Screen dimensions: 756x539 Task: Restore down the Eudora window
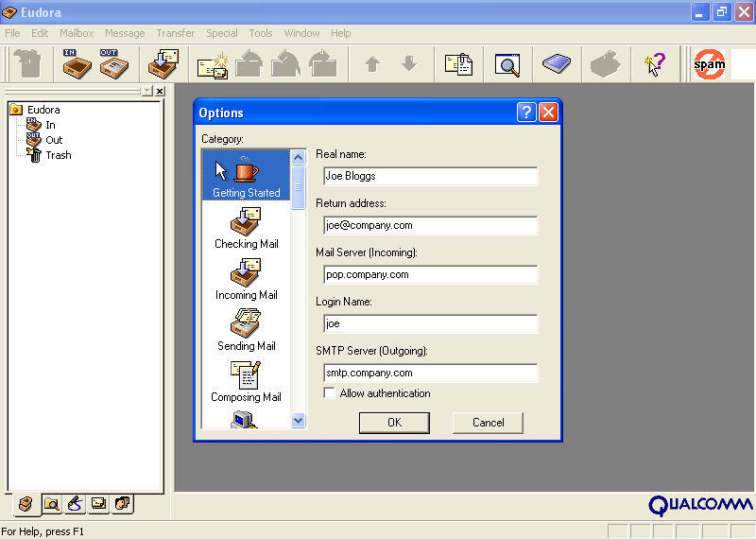click(722, 12)
